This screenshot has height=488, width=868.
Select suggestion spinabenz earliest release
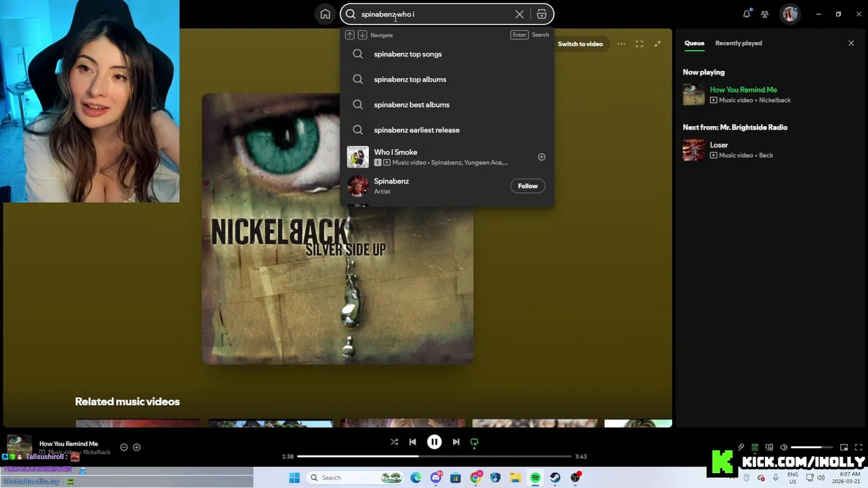(447, 130)
